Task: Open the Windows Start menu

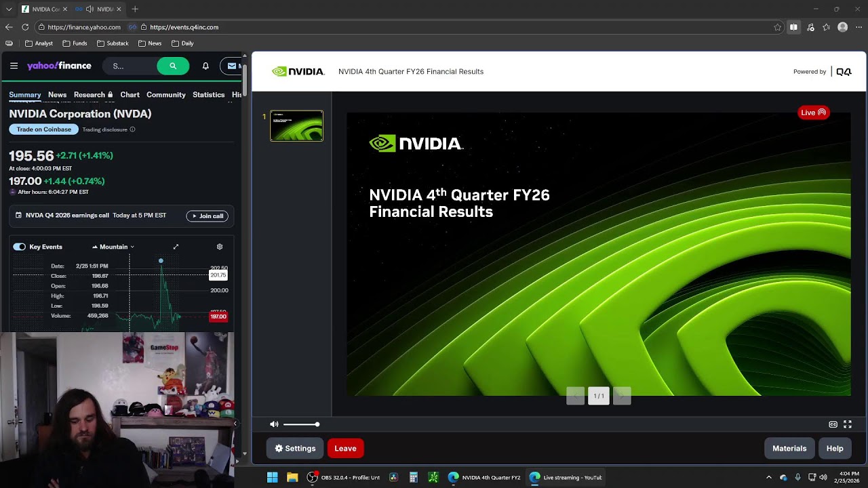Action: [272, 477]
